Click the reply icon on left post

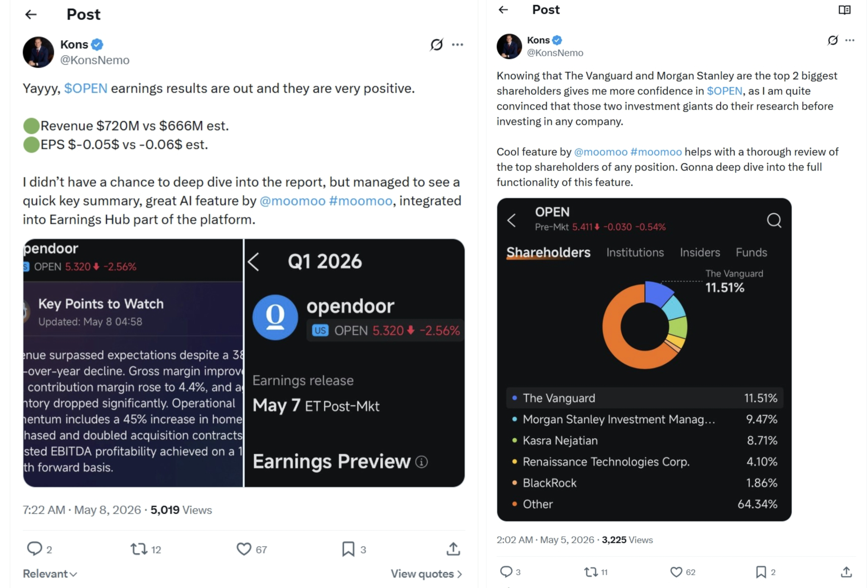[34, 549]
